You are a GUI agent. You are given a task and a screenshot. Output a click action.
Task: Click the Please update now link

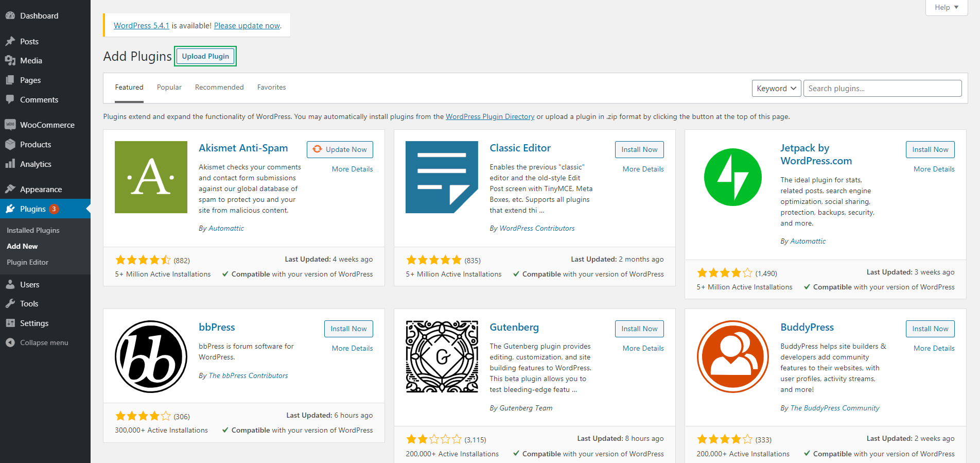[x=247, y=25]
